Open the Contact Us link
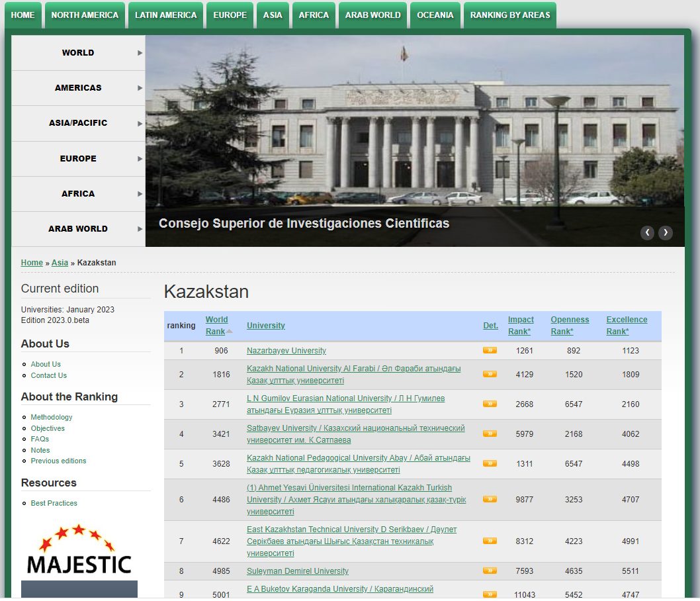Screen dimensions: 700x601 (49, 375)
